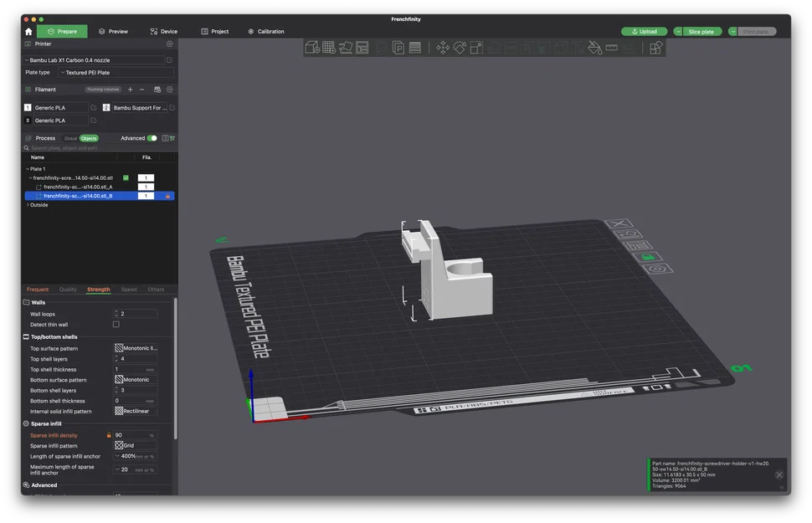Select the Rotate tool in toolbar
Image resolution: width=812 pixels, height=523 pixels.
click(460, 48)
